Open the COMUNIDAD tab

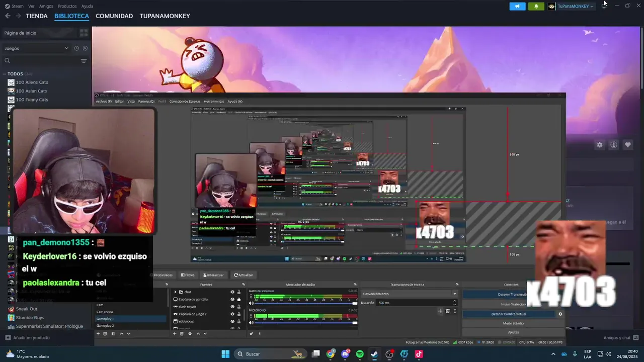[114, 16]
